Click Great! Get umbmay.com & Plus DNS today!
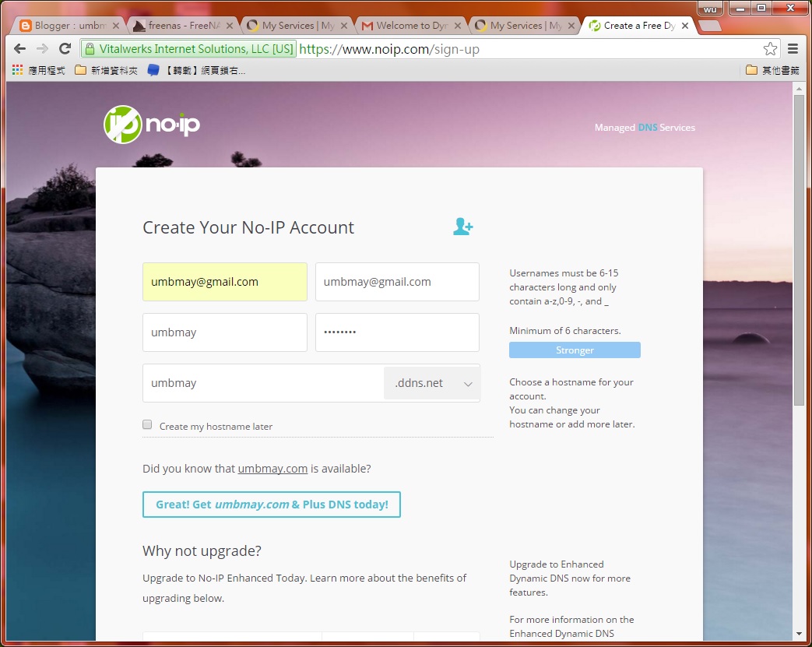The height and width of the screenshot is (647, 812). (x=272, y=505)
